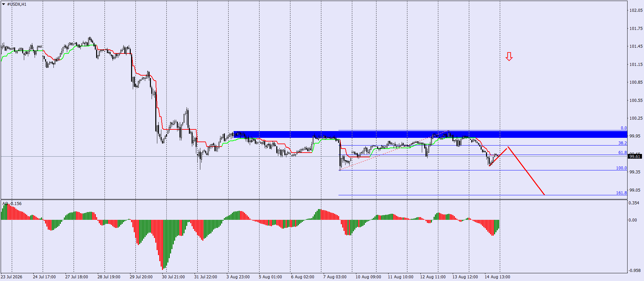Click the Fibonacci 100.0 level label
Image resolution: width=644 pixels, height=281 pixels.
(x=621, y=168)
